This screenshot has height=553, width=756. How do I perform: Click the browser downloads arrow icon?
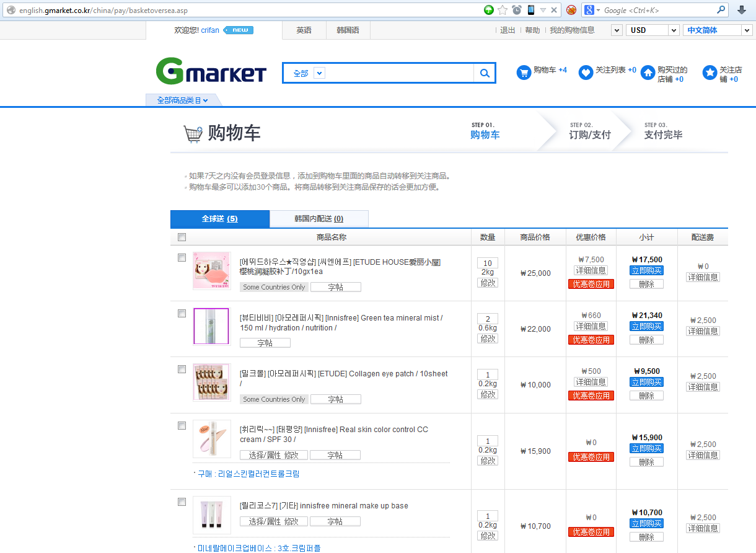tap(742, 10)
